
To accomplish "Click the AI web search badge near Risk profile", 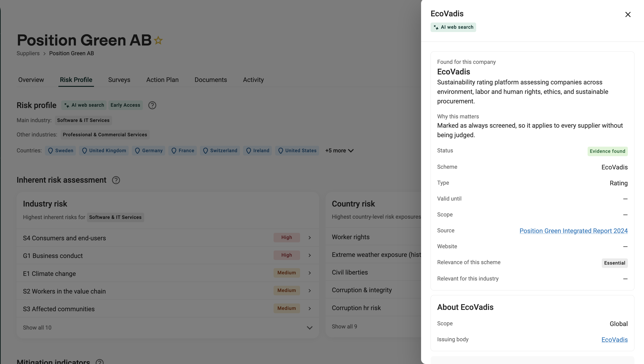I will point(84,105).
